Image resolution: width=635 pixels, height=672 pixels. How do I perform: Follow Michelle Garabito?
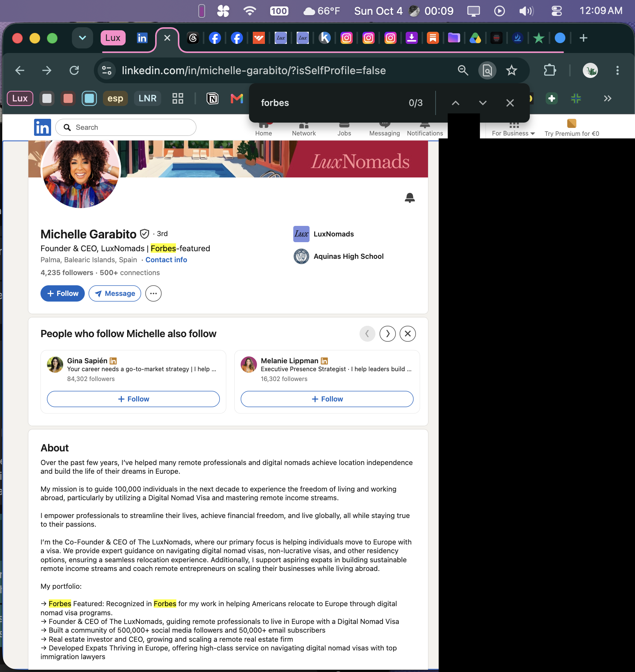pos(62,294)
